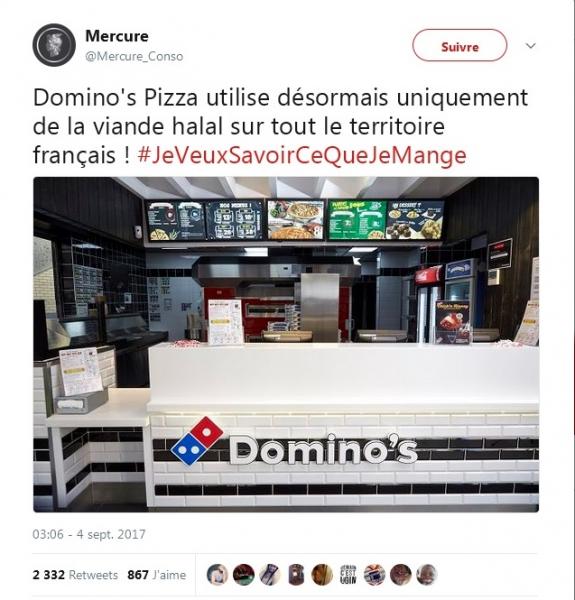Click the tweet text about viande halal
Screen dimensions: 575x600
click(280, 126)
